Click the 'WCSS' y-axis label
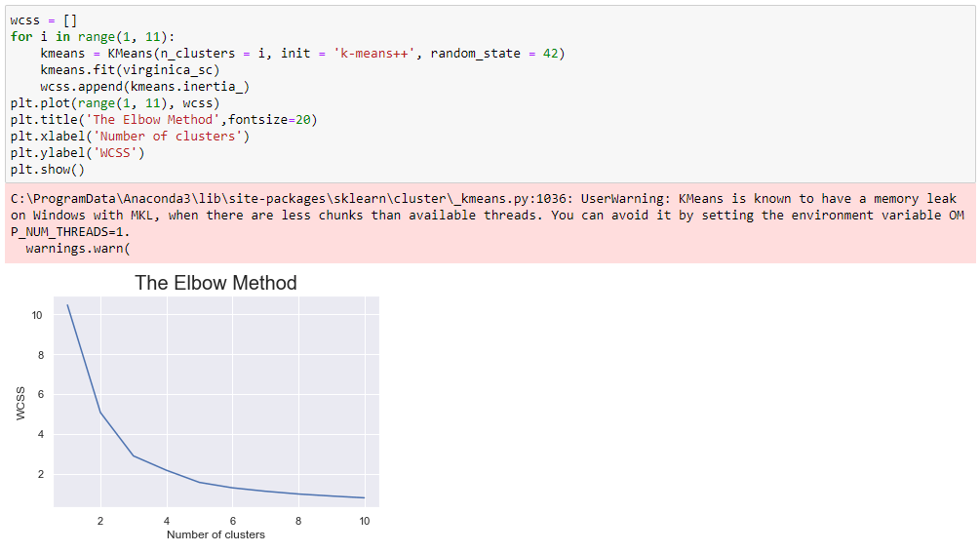The image size is (980, 553). click(20, 403)
